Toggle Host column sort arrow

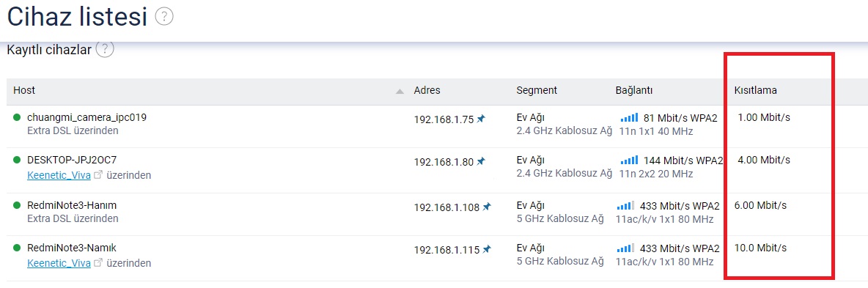tap(400, 92)
